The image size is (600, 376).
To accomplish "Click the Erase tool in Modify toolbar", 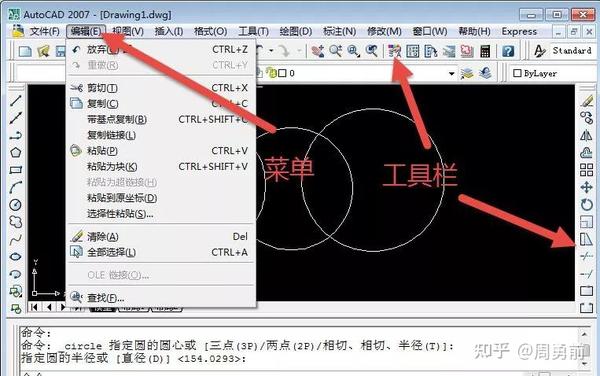I will click(587, 101).
